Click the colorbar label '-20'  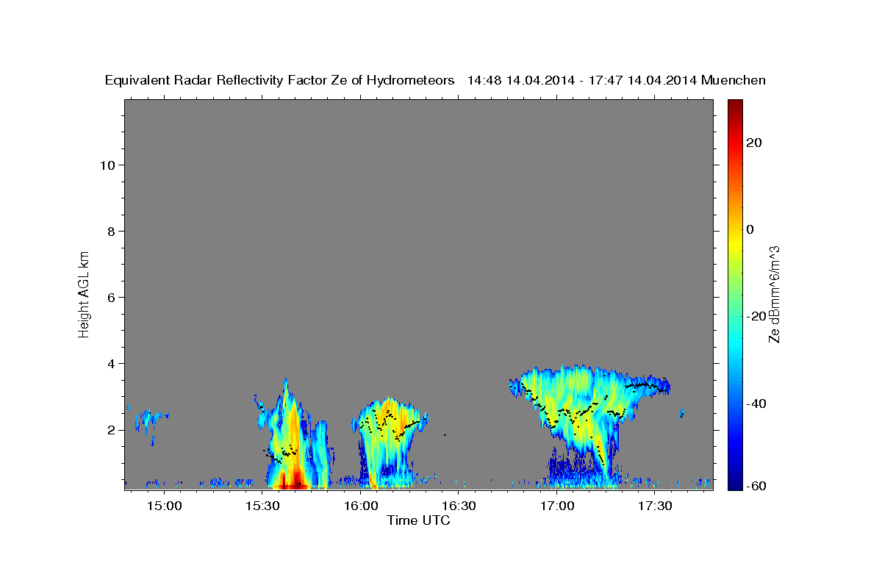[756, 316]
